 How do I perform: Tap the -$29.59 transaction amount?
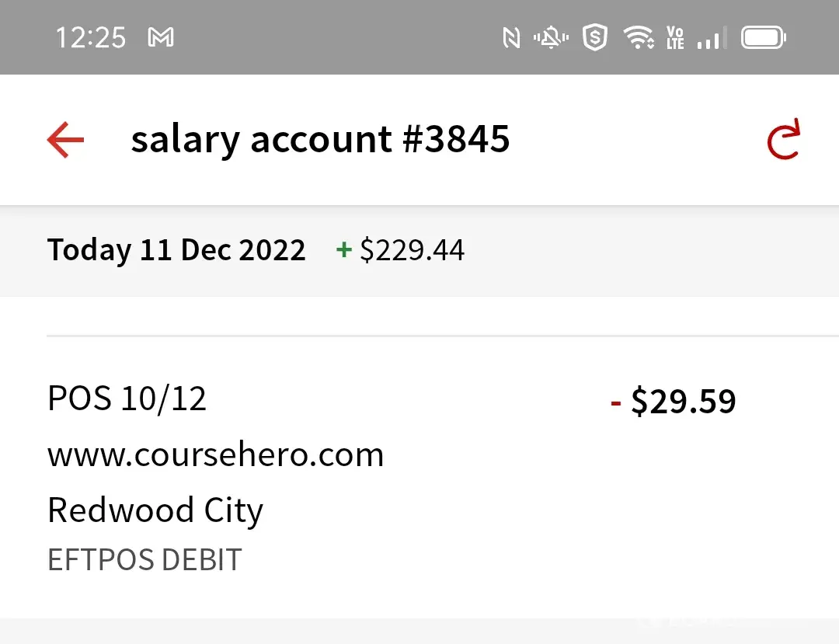pos(682,402)
